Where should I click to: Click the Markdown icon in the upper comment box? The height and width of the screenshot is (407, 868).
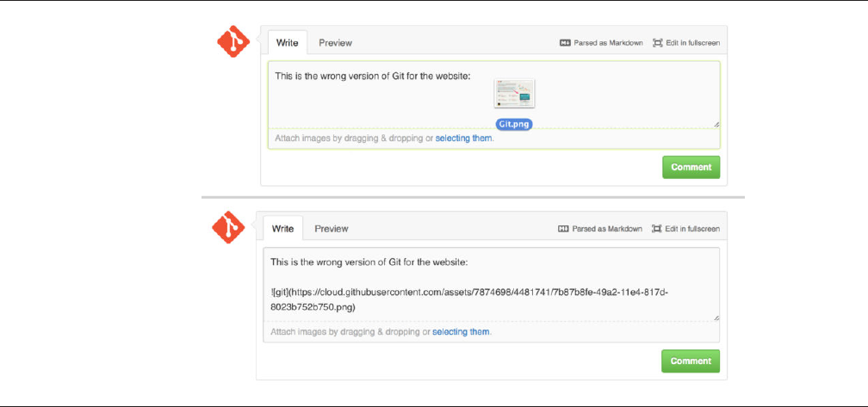(566, 42)
